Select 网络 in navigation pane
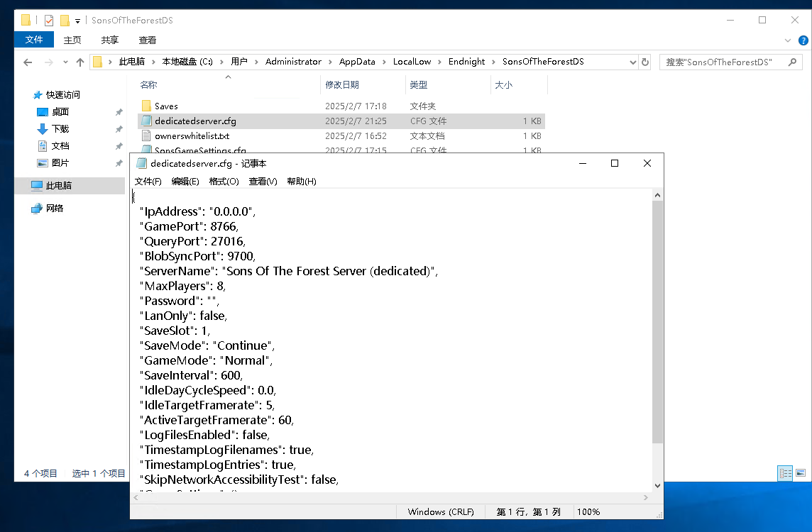 pyautogui.click(x=55, y=208)
